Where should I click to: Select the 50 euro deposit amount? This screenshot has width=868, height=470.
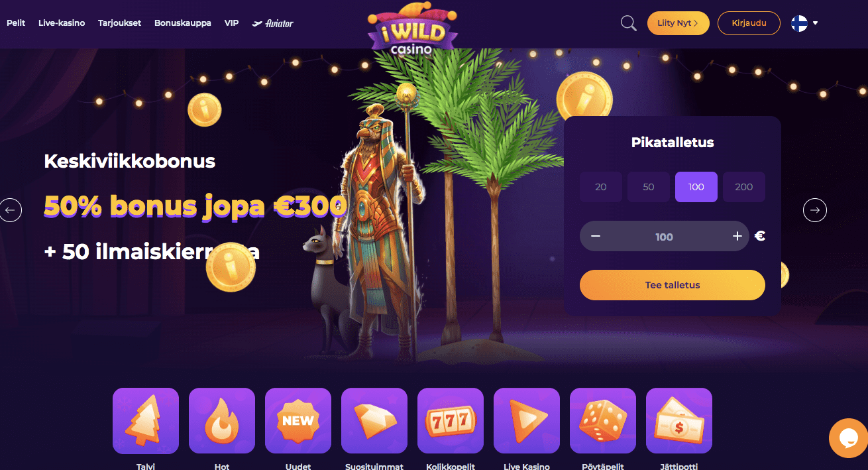point(649,187)
